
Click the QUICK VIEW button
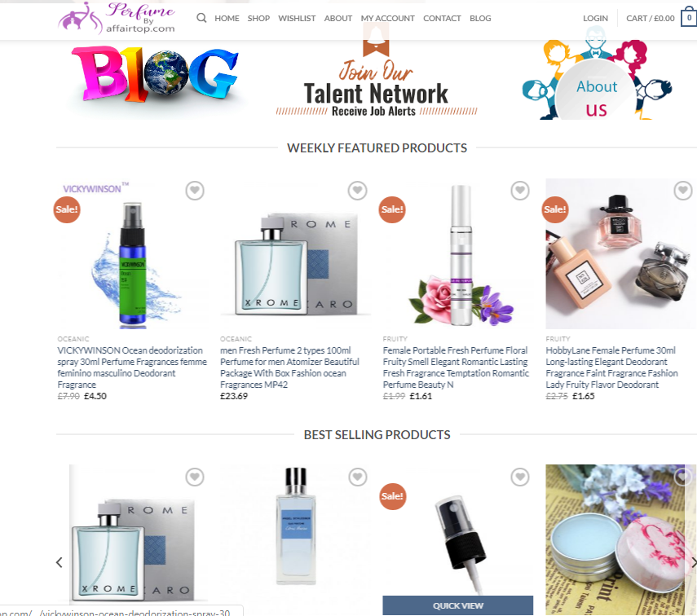coord(458,605)
